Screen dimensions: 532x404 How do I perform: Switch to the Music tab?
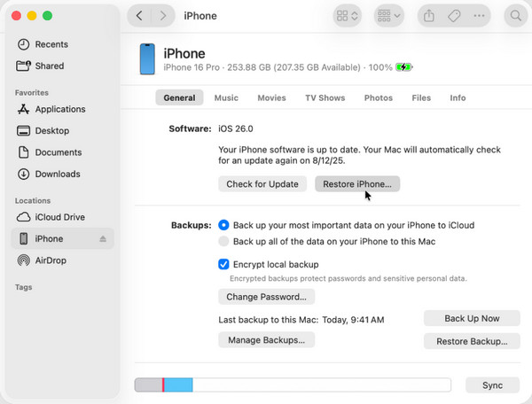click(226, 97)
